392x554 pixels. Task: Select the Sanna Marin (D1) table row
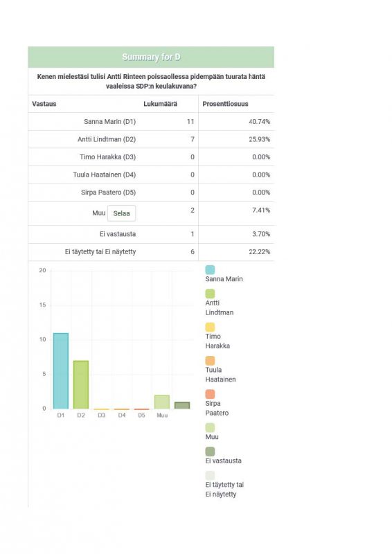(x=151, y=122)
